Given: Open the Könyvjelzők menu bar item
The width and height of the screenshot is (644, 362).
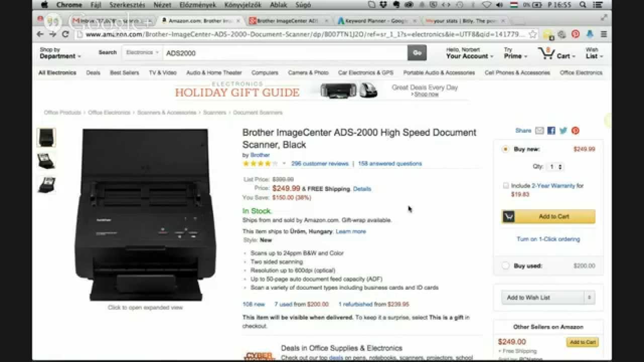Looking at the screenshot, I should coord(244,5).
